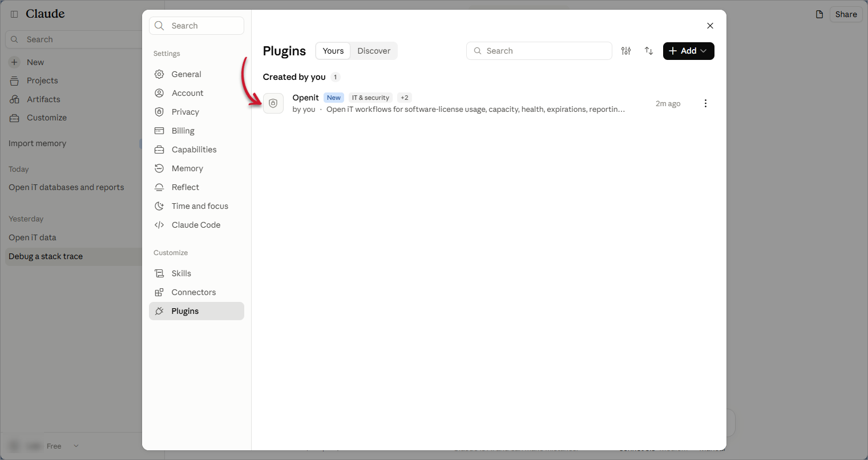Open Privacy settings
This screenshot has width=868, height=460.
coord(196,112)
